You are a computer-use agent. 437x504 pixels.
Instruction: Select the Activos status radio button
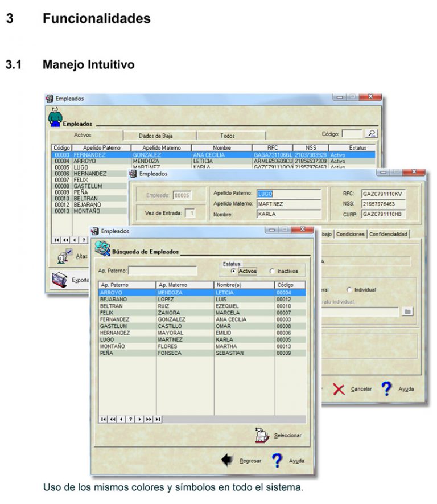click(x=233, y=271)
